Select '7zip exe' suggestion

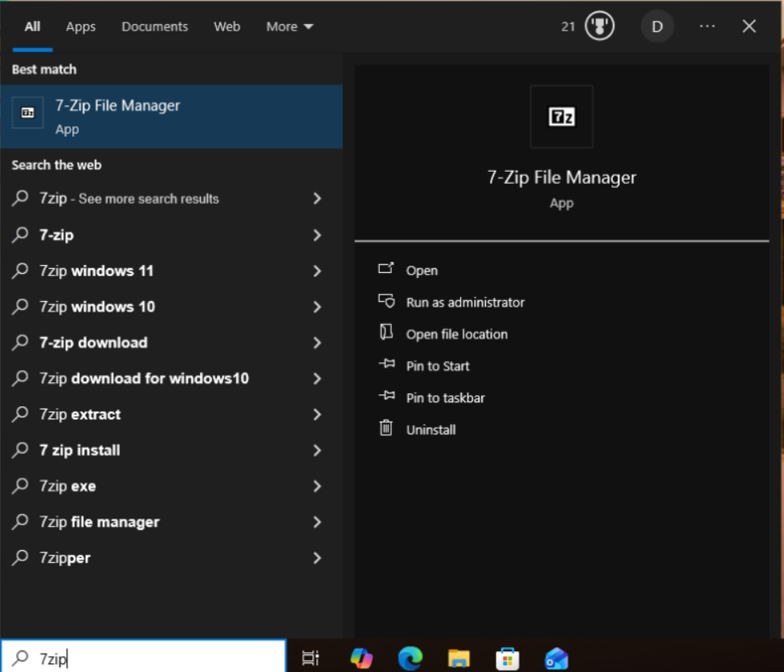(x=171, y=487)
